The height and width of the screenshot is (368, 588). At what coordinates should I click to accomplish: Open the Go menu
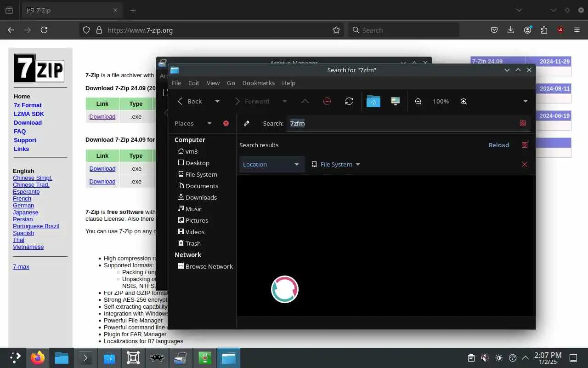point(231,83)
